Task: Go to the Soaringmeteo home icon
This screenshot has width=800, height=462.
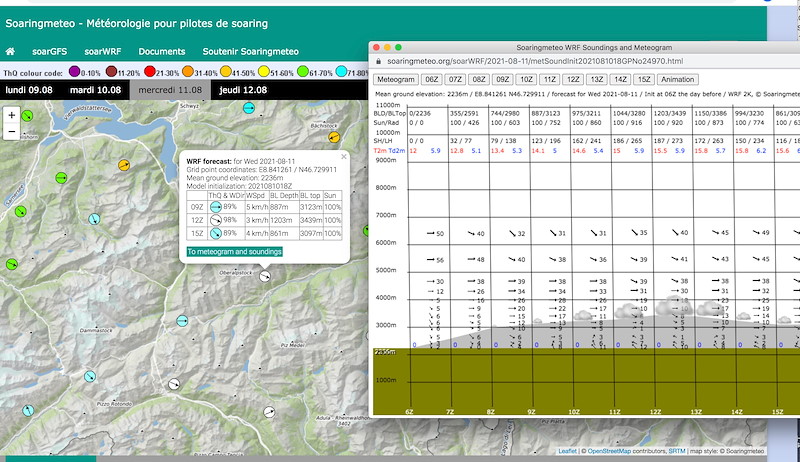Action: [x=10, y=52]
